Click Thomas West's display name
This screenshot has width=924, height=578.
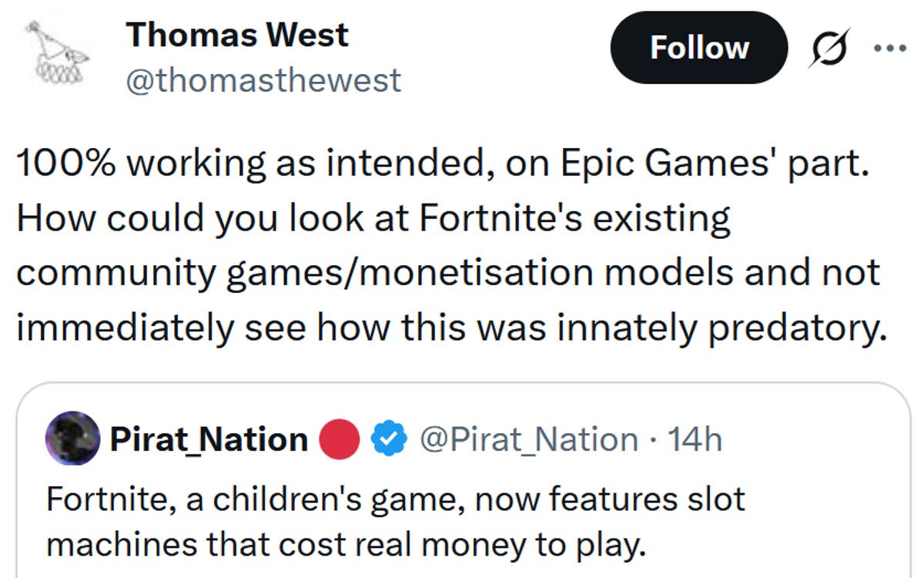[236, 34]
